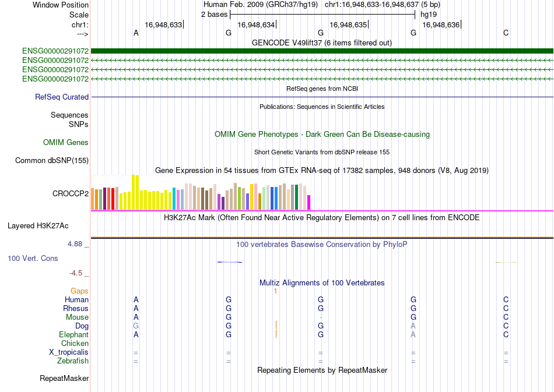Click the CROCCP2 gene label
Viewport: 554px width, 392px height.
(71, 194)
